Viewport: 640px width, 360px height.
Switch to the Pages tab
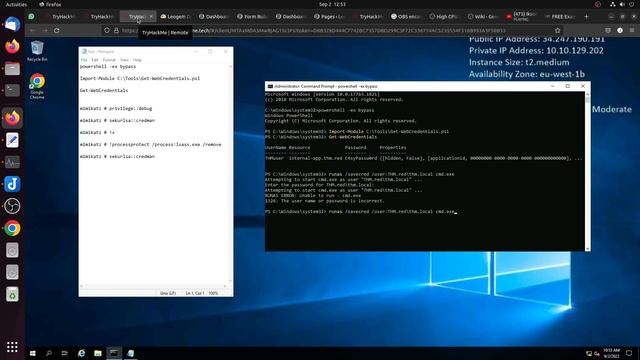tap(329, 17)
